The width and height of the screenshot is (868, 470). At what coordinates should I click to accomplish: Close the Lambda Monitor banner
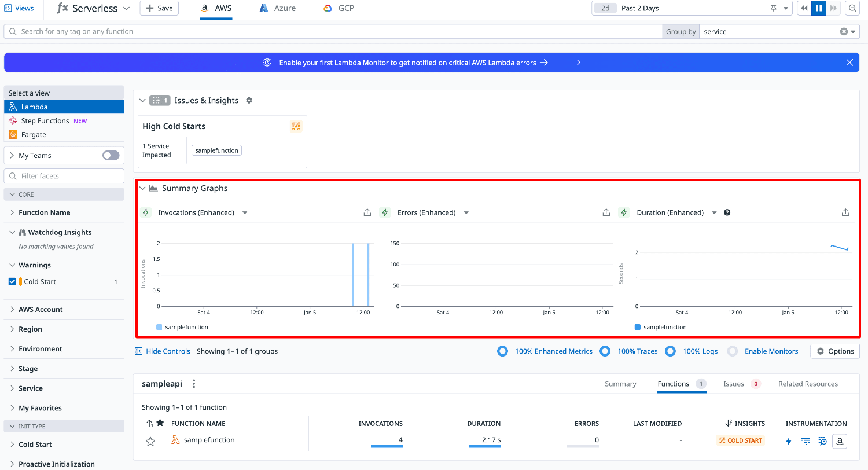tap(849, 63)
